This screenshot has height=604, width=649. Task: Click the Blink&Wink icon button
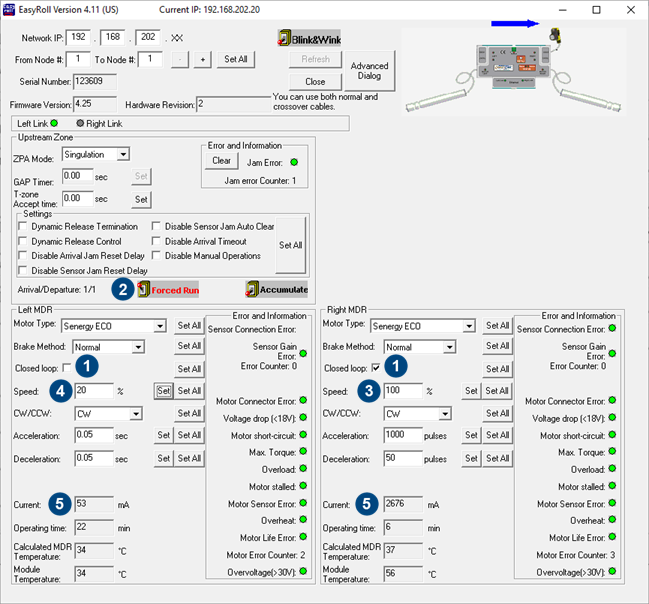(309, 39)
